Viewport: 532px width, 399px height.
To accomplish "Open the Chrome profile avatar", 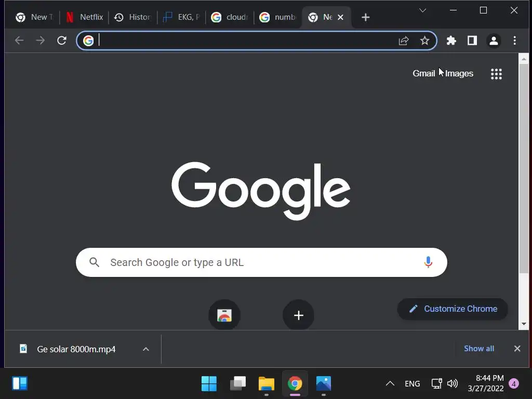I will pyautogui.click(x=494, y=41).
